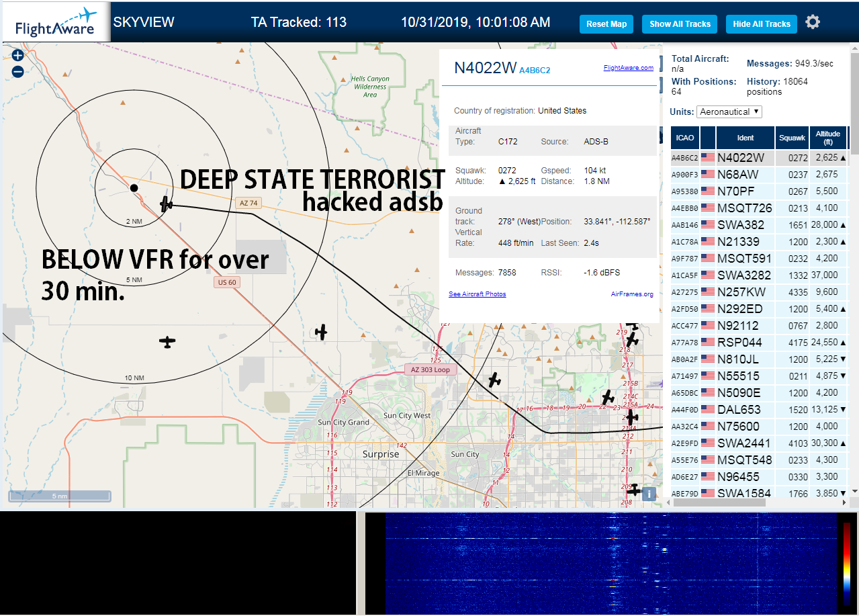Click ICAO code AAB146 in table
Screen dimensions: 859x616
click(x=684, y=225)
